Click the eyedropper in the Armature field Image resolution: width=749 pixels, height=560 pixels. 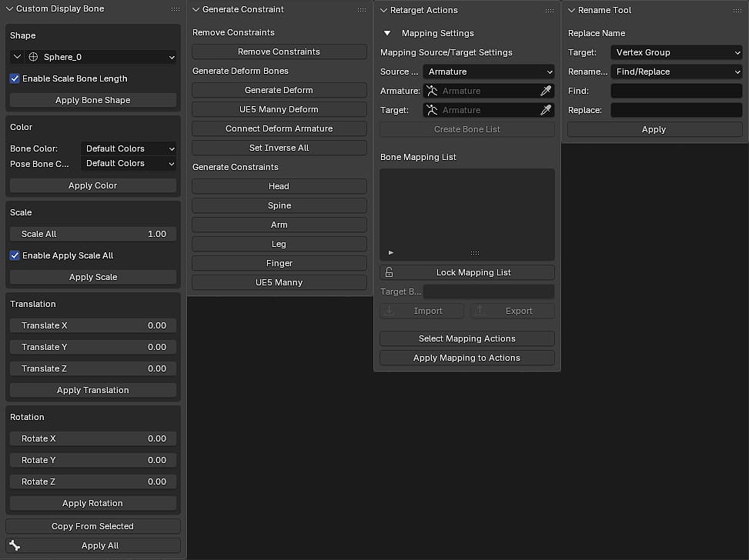[x=546, y=91]
